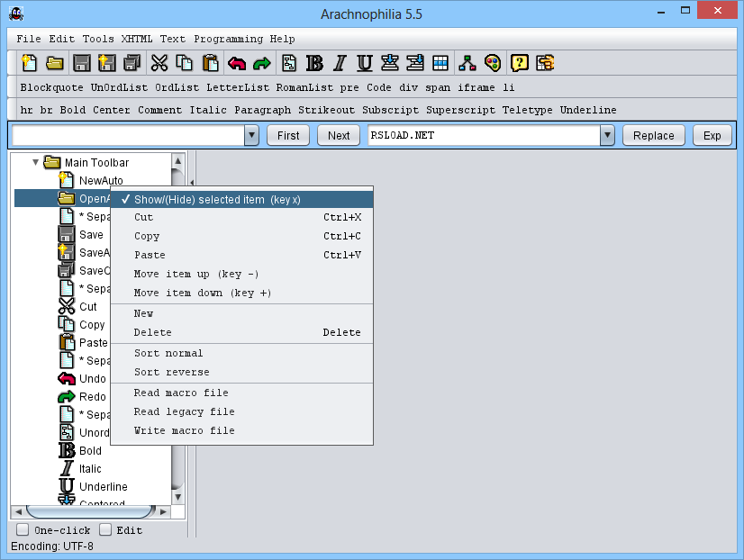744x560 pixels.
Task: Select the Undo item in the macro tree
Action: coord(93,378)
